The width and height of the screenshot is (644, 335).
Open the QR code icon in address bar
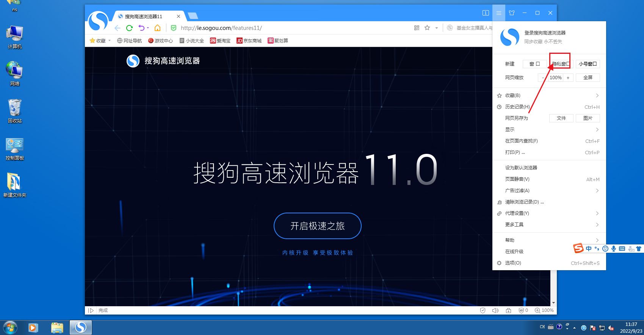tap(417, 28)
